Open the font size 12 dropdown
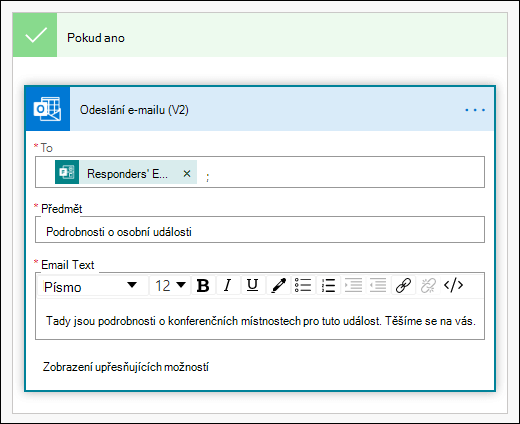 [x=170, y=285]
